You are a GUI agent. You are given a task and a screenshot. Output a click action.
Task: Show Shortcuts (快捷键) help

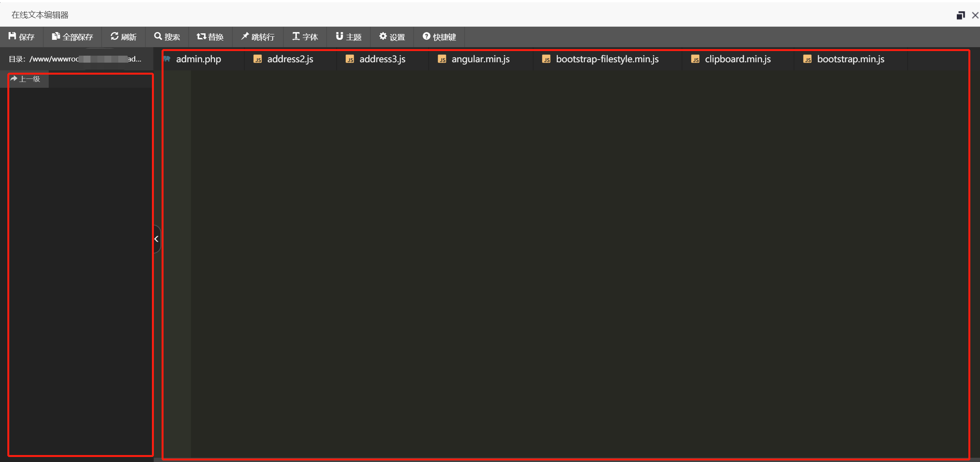439,37
